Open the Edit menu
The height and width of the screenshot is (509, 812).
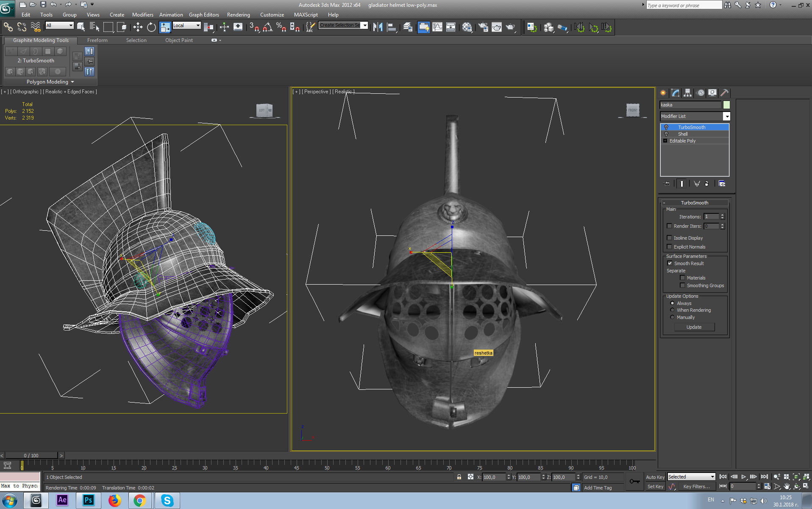26,14
